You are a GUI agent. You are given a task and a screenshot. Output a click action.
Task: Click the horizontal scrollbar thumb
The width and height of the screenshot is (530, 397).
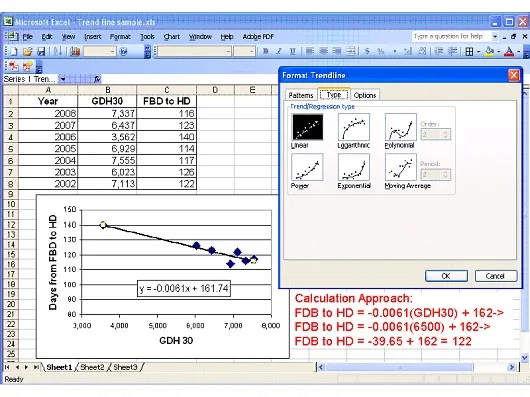click(400, 367)
